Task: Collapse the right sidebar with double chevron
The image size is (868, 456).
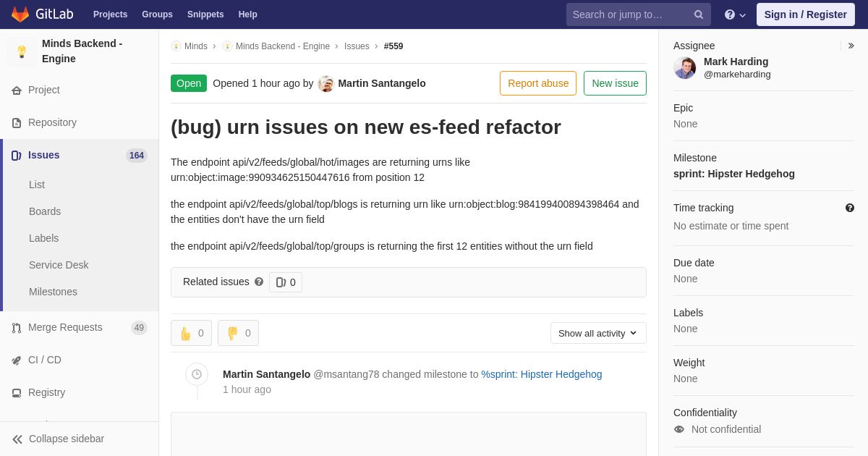Action: [x=851, y=46]
